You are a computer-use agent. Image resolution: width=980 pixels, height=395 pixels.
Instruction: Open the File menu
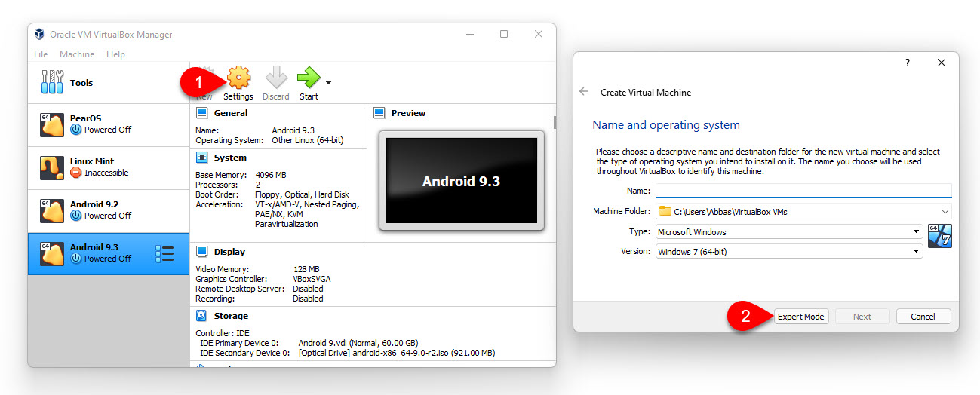tap(41, 54)
